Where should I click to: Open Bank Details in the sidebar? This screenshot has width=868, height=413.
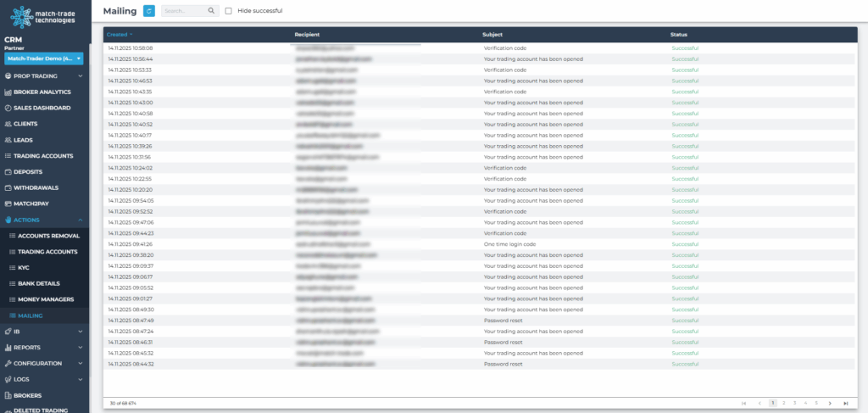click(x=39, y=283)
